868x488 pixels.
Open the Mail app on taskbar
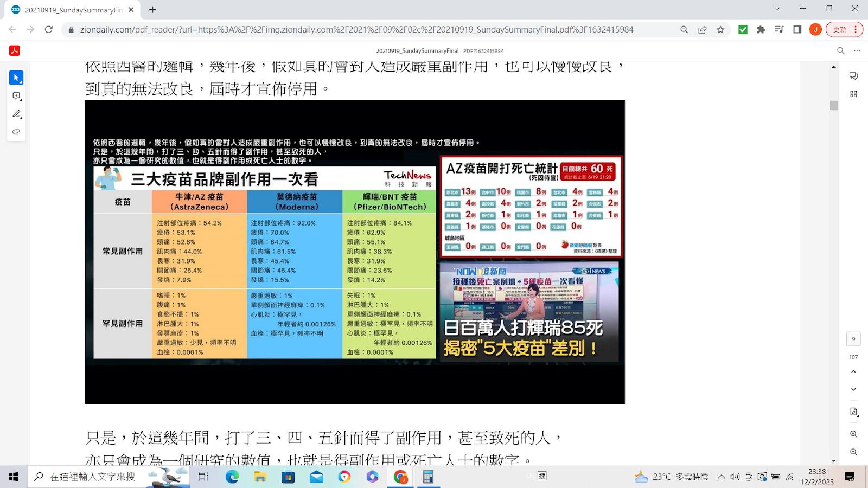(316, 477)
